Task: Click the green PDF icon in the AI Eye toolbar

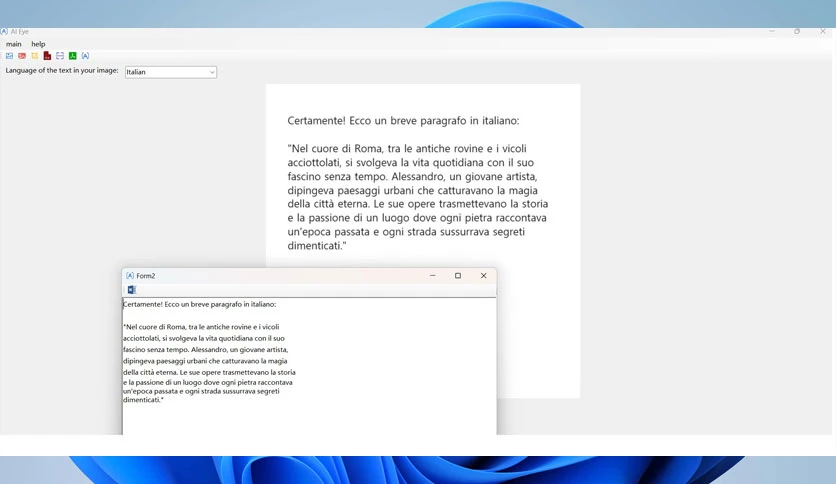Action: 73,56
